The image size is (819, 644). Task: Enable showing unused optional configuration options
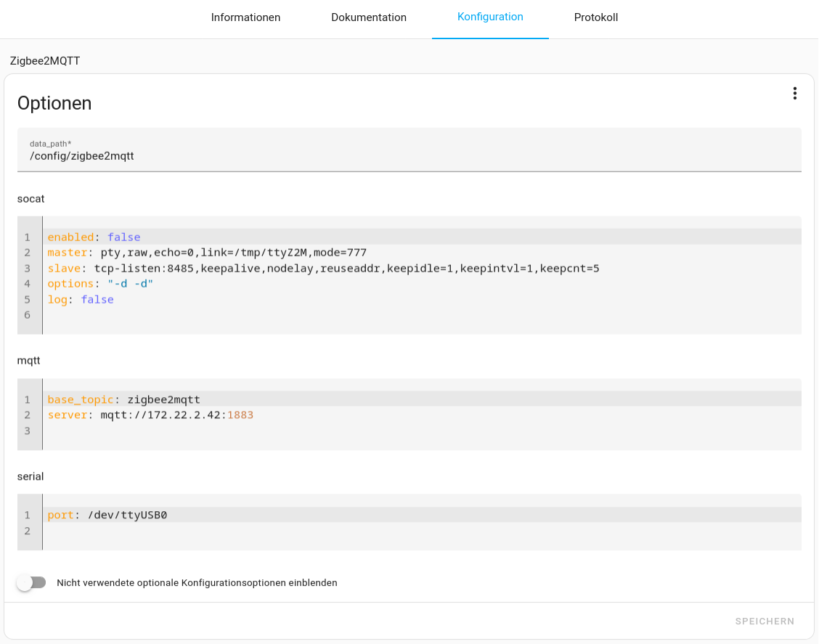tap(31, 582)
